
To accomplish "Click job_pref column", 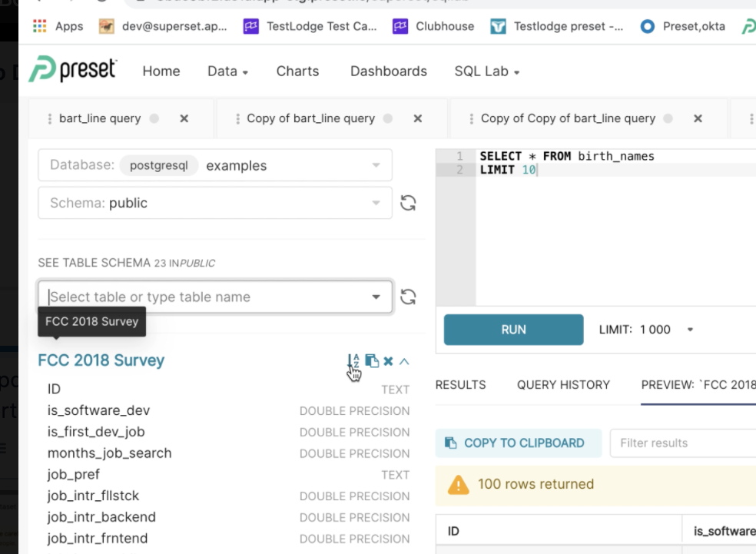I will point(228,474).
